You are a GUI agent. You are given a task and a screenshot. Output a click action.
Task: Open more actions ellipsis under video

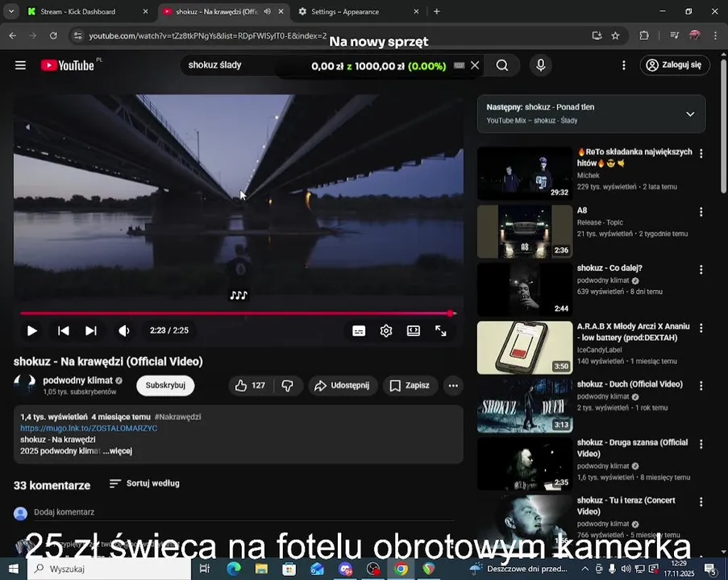coord(453,386)
